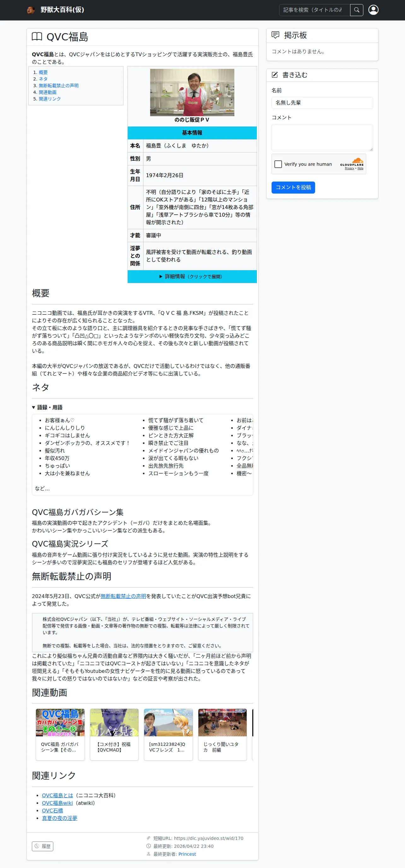Collapse the 語録・用語 section
The height and width of the screenshot is (868, 405).
(47, 407)
